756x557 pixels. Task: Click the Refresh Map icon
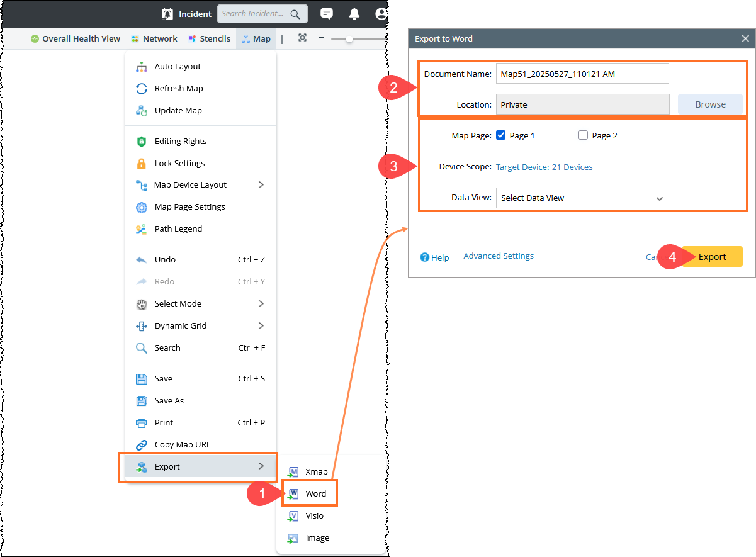pyautogui.click(x=142, y=89)
